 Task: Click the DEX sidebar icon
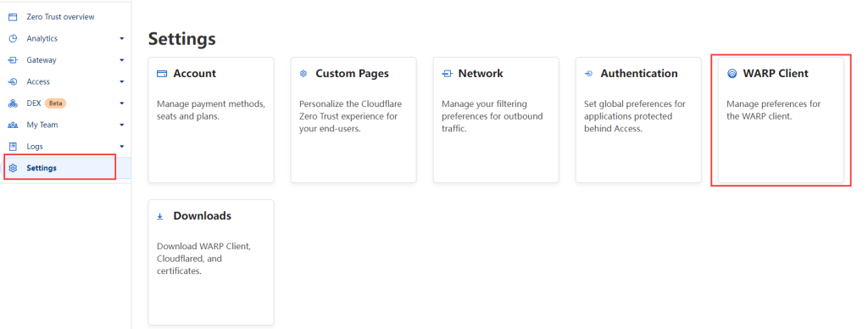[13, 103]
